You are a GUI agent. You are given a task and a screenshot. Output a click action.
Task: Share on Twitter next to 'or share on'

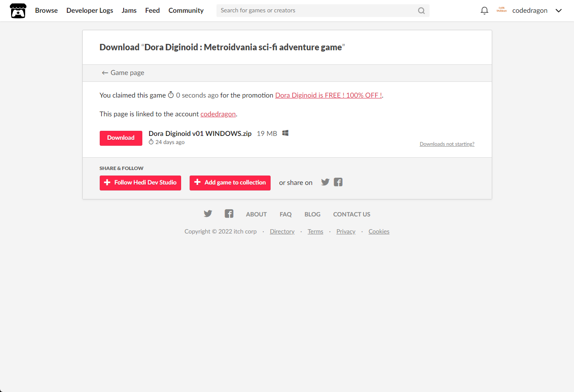point(325,182)
